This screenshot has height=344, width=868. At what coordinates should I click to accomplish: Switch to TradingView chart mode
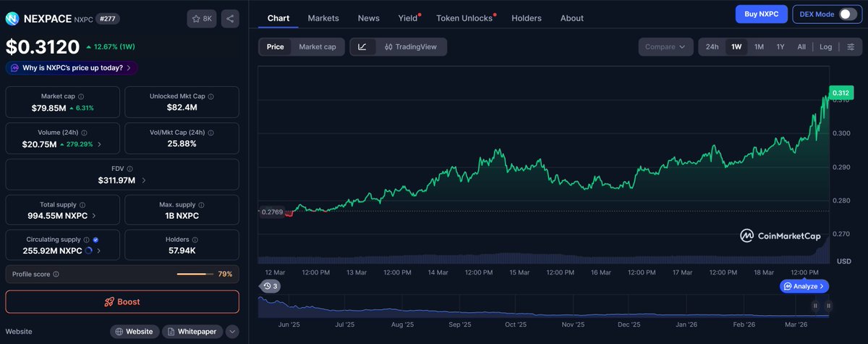click(x=410, y=47)
